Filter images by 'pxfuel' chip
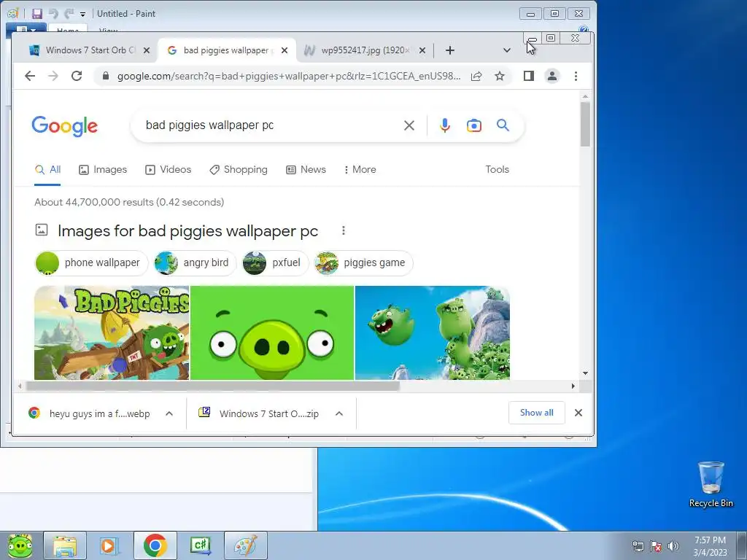747x560 pixels. pyautogui.click(x=275, y=262)
